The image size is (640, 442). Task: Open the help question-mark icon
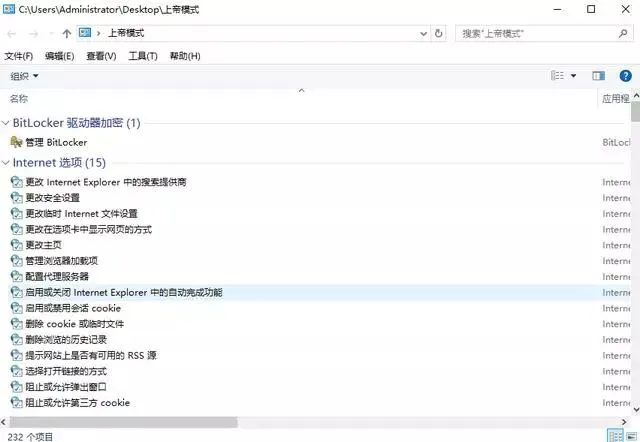tap(625, 76)
